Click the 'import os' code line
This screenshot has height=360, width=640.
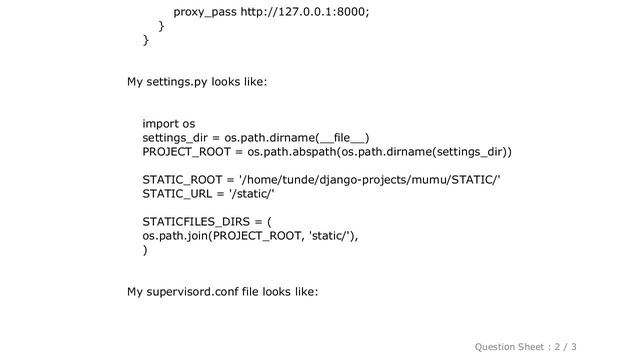[x=169, y=124]
